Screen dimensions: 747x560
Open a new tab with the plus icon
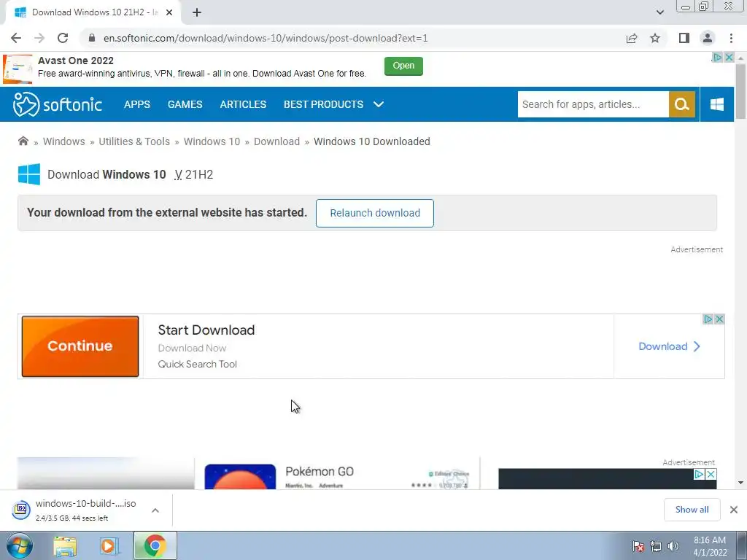click(197, 12)
